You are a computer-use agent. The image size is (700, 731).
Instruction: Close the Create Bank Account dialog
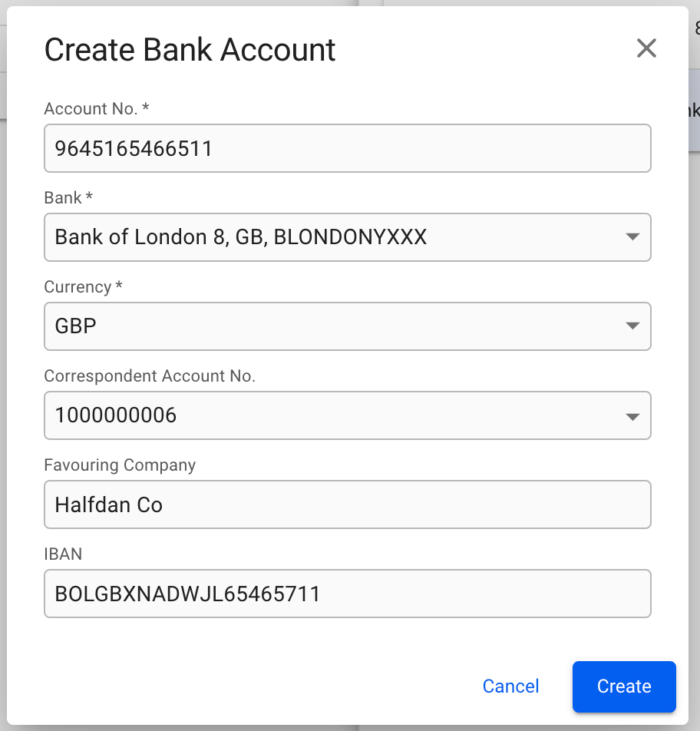646,49
